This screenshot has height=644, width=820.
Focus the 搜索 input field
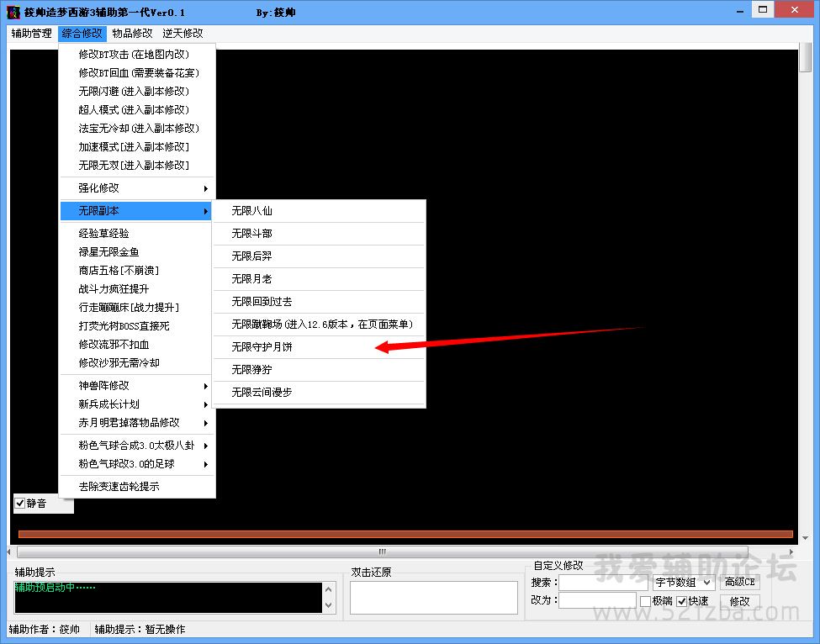point(604,583)
